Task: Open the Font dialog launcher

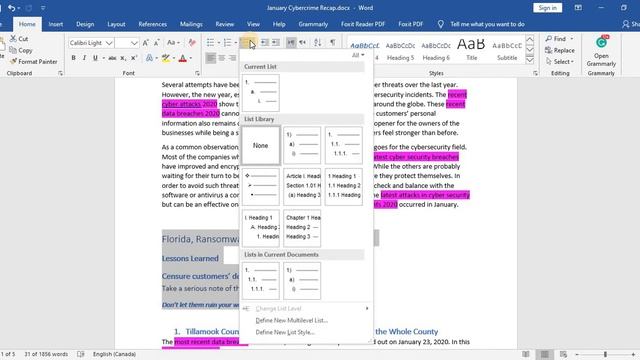Action: (x=197, y=73)
